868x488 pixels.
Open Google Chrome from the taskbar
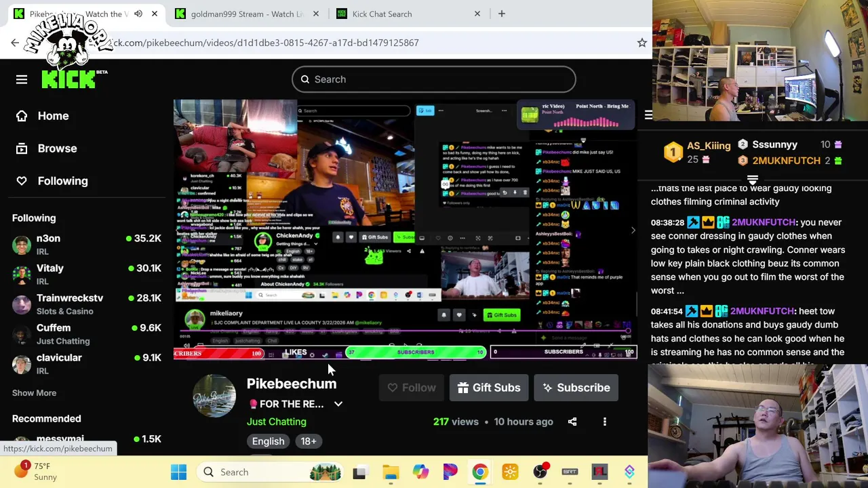(x=480, y=472)
